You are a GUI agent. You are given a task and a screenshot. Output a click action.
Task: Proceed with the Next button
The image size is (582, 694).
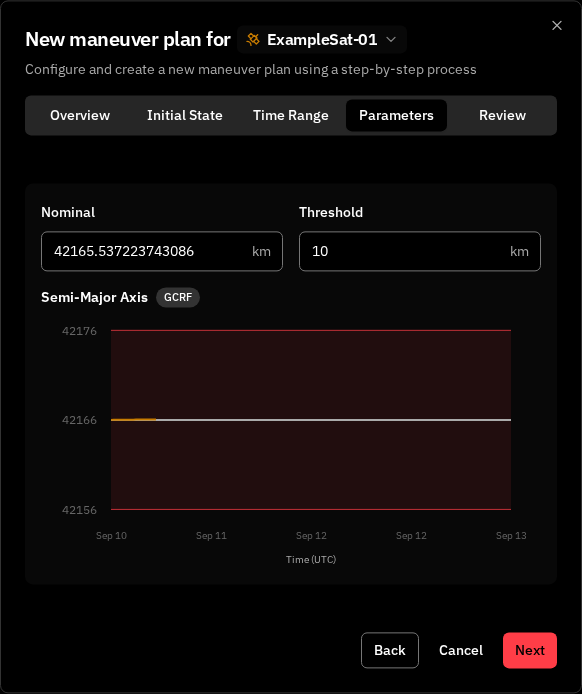tap(530, 650)
